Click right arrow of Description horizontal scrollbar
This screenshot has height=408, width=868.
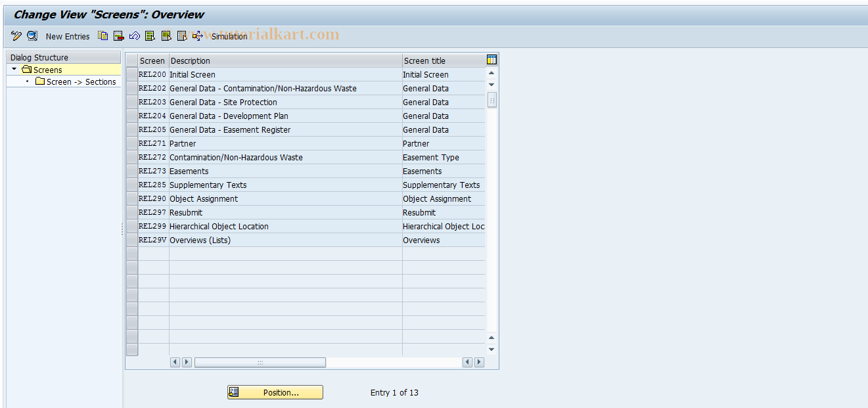[x=187, y=362]
